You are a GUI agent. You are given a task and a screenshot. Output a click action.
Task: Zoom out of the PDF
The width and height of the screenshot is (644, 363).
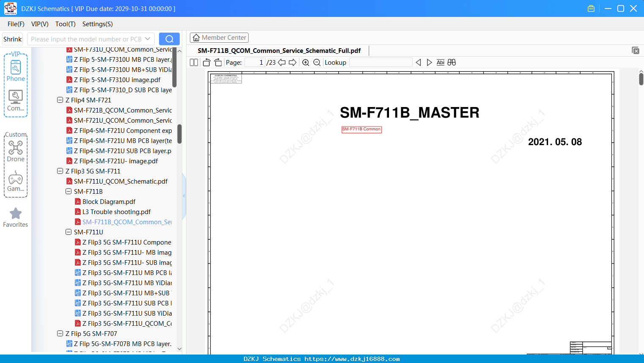[x=317, y=63]
